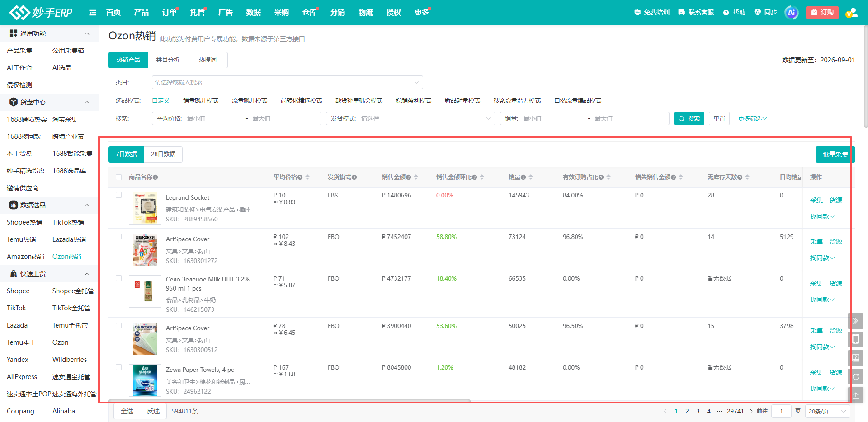This screenshot has width=868, height=422.
Task: Click the table horizontal scrollbar
Action: (289, 400)
